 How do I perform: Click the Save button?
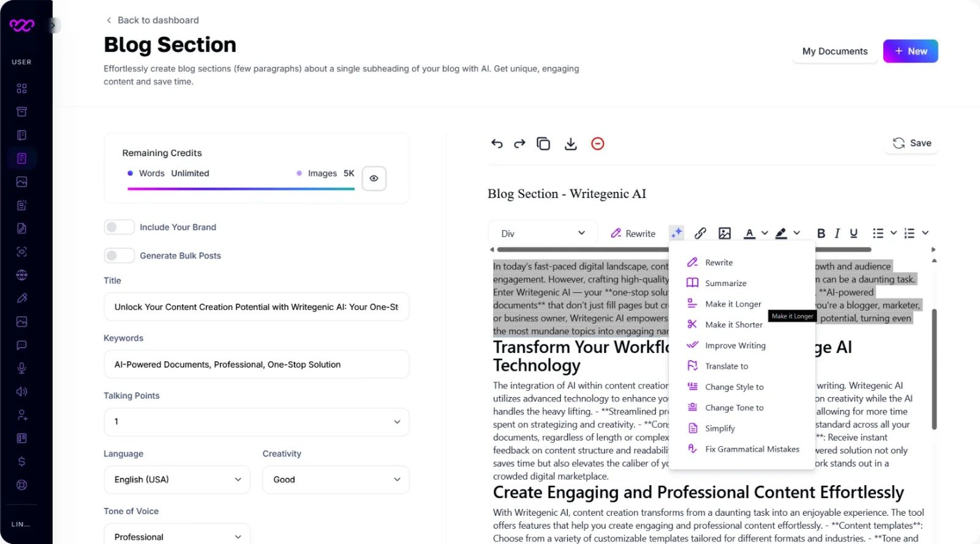[x=911, y=143]
